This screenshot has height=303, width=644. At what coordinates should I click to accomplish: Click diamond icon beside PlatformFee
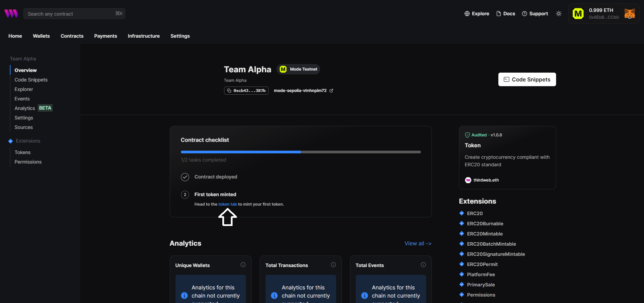(462, 274)
